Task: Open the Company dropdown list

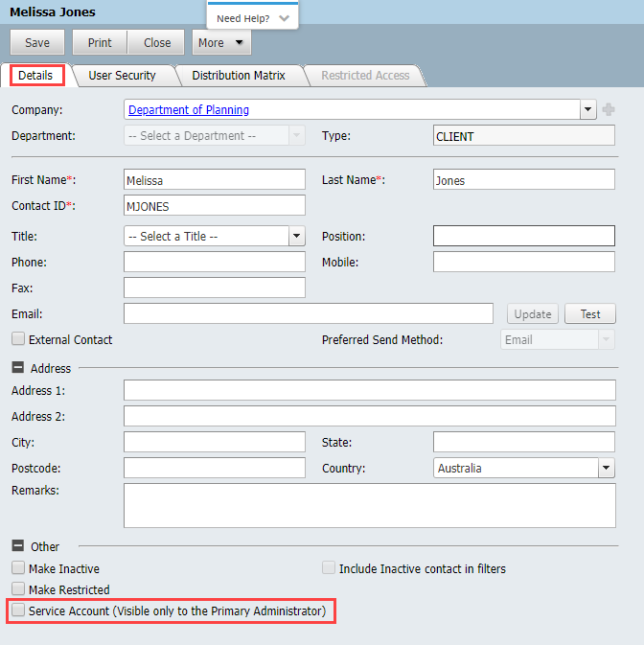Action: (588, 110)
